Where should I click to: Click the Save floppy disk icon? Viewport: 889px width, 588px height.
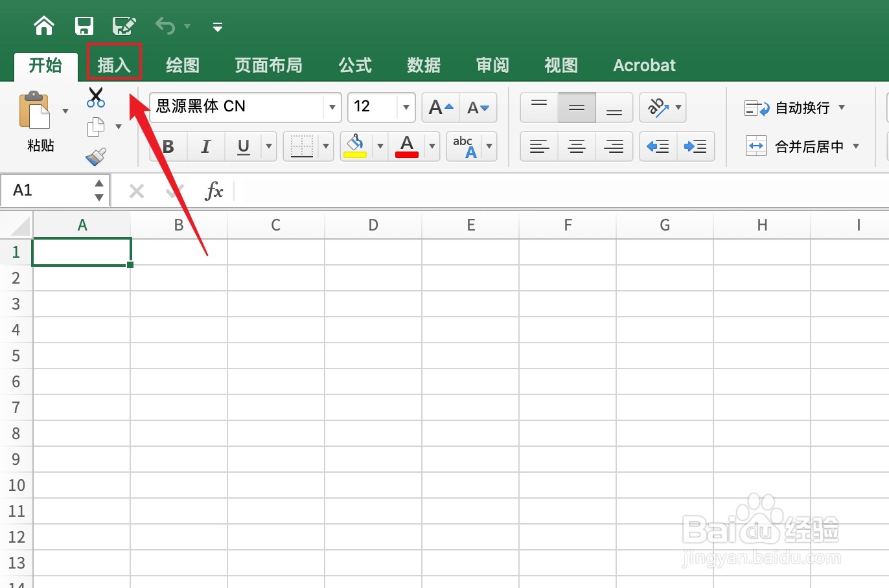coord(84,26)
